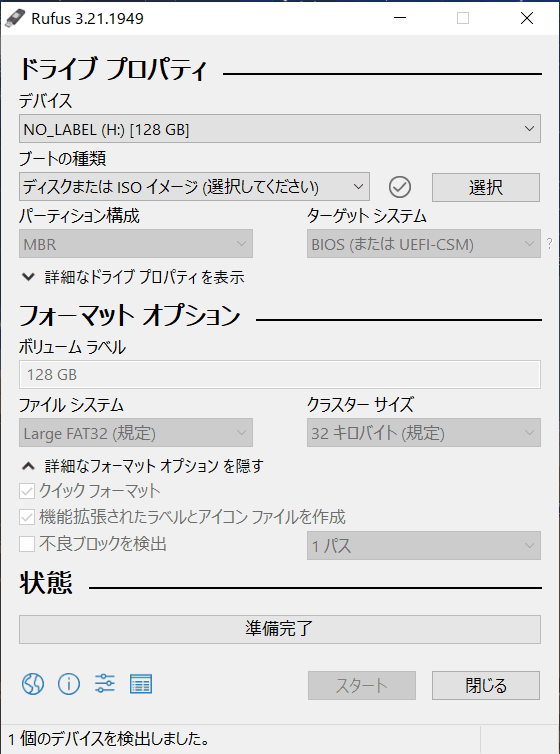Screen dimensions: 560x754
Task: Click the target system help question mark
Action: tap(549, 244)
